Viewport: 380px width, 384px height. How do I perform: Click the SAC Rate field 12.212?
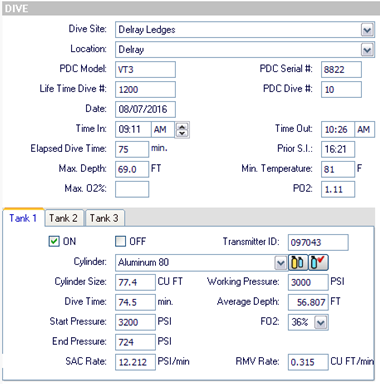click(x=135, y=362)
